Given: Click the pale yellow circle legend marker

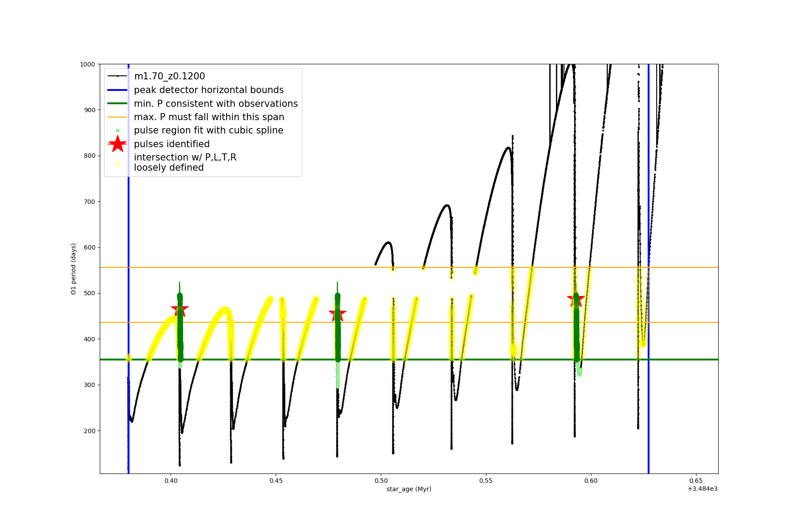Looking at the screenshot, I should 117,164.
